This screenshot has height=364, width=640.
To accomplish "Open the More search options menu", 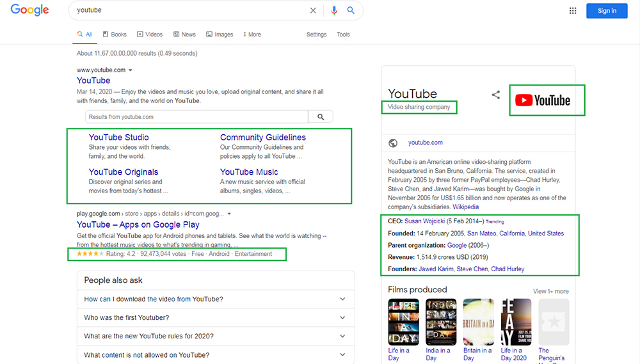I will click(x=252, y=35).
